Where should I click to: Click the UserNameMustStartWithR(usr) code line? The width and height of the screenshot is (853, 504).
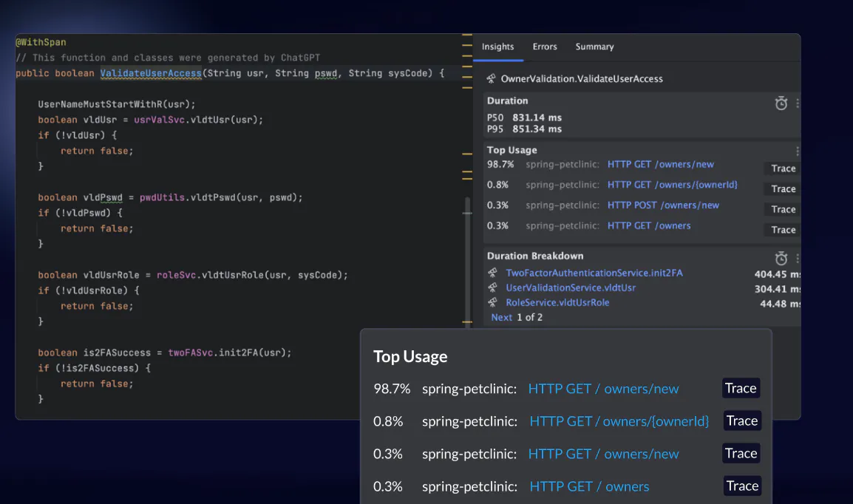[116, 104]
